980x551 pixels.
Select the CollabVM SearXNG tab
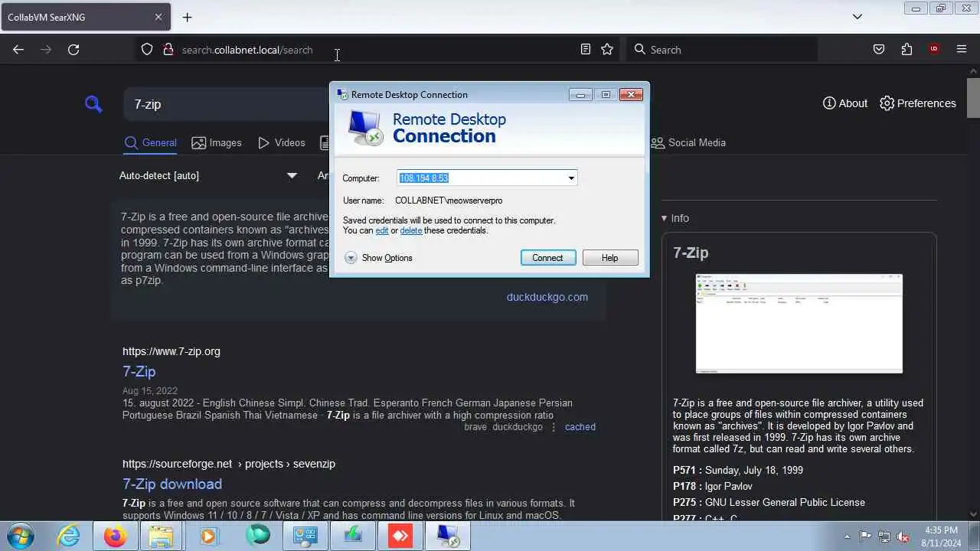point(85,17)
